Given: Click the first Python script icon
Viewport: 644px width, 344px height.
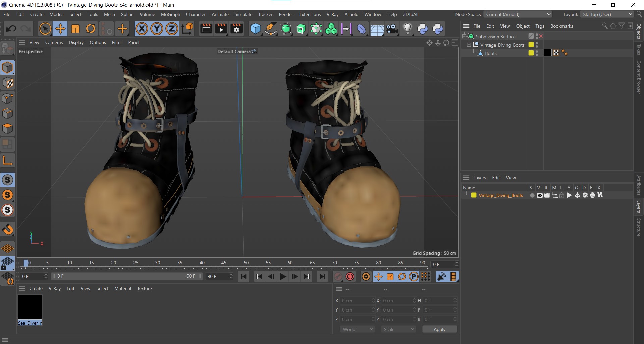Looking at the screenshot, I should (x=422, y=29).
